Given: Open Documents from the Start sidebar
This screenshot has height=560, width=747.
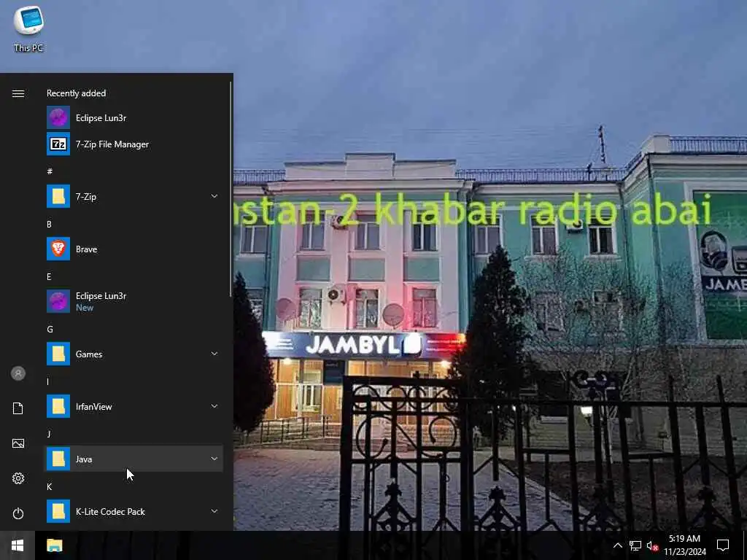Looking at the screenshot, I should (x=18, y=408).
